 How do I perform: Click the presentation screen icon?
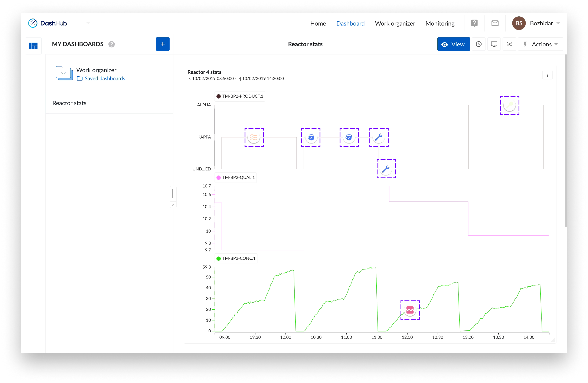(494, 44)
